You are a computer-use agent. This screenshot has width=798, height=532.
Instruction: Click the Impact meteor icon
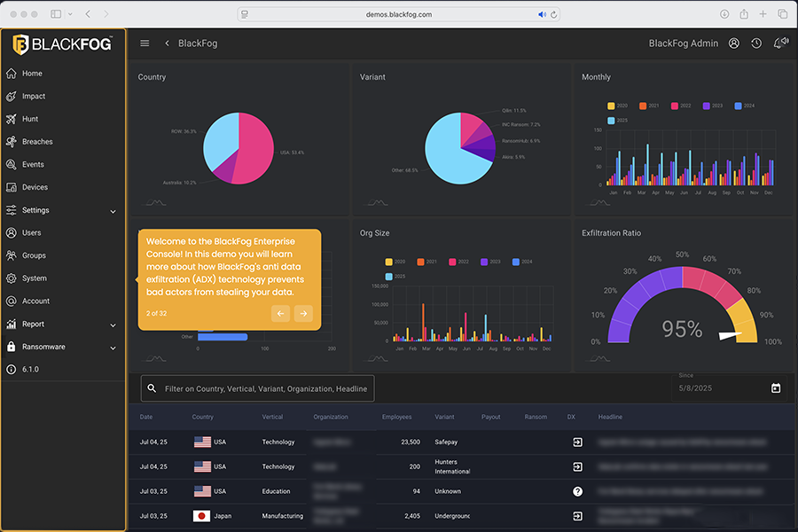[x=12, y=97]
